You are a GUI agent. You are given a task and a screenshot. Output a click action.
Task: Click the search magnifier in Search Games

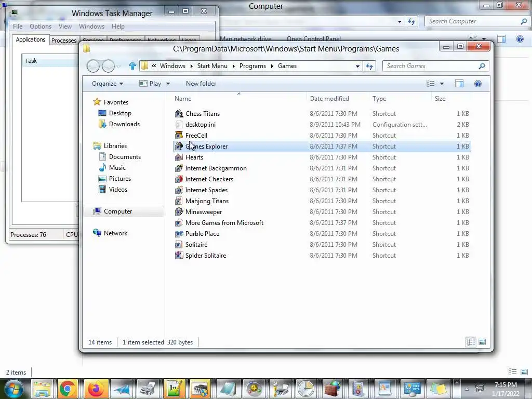[x=482, y=66]
